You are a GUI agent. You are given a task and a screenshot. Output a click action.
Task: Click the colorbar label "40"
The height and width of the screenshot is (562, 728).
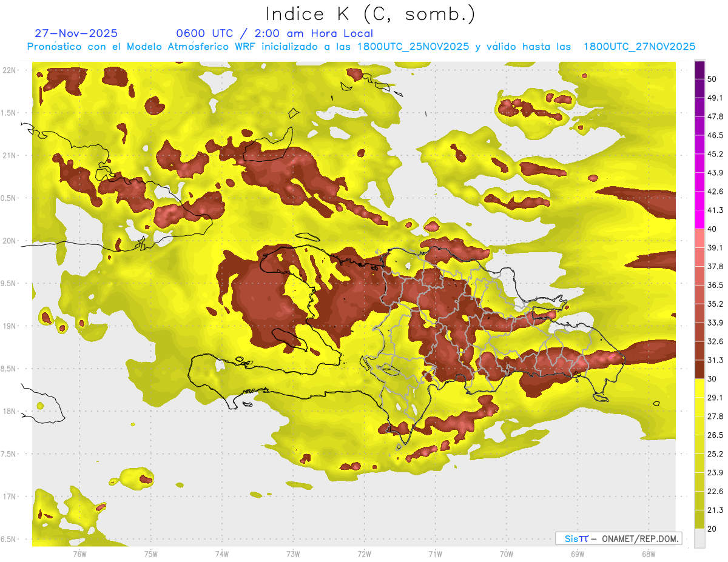712,229
